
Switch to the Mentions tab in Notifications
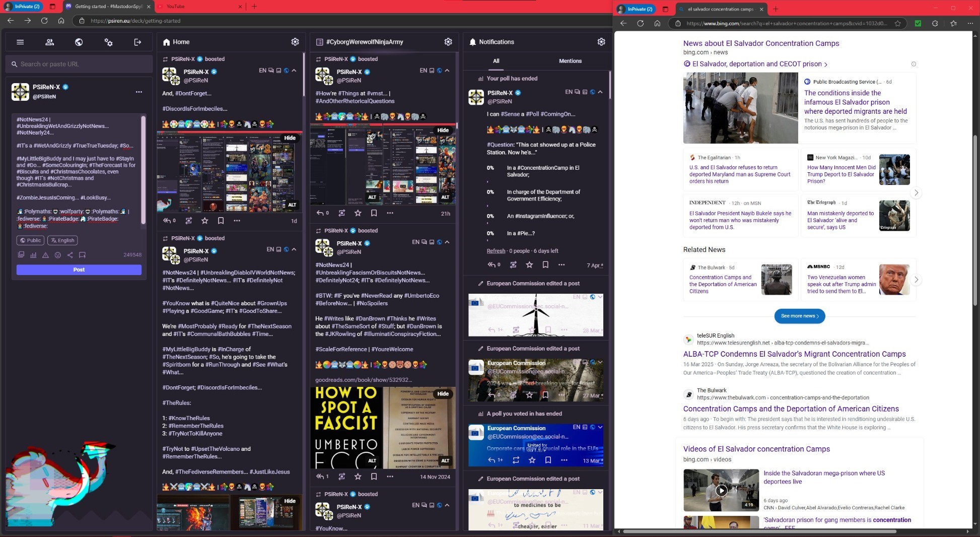coord(570,61)
